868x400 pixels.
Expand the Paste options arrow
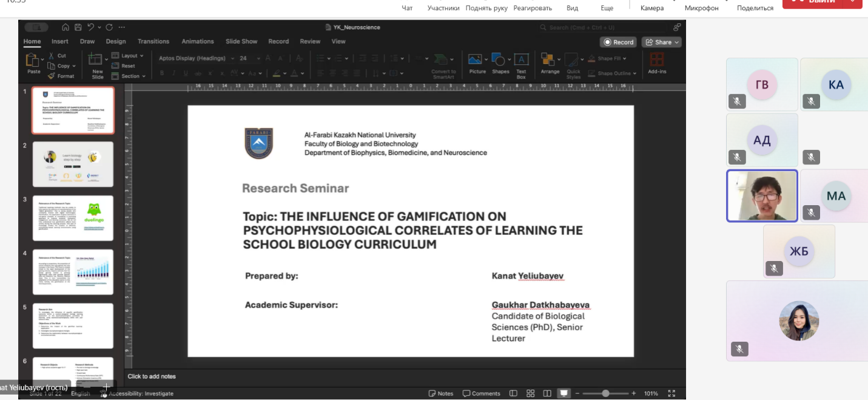click(x=42, y=59)
